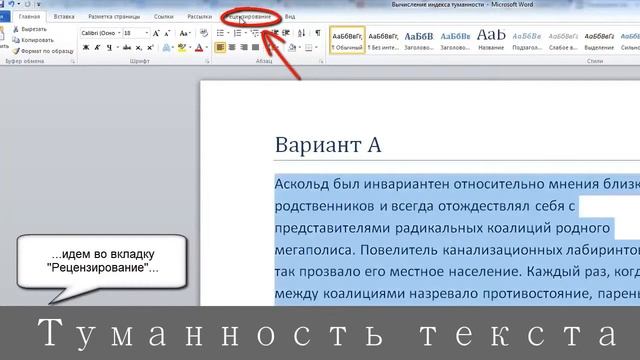This screenshot has width=640, height=360.
Task: Open the Шрифт dialog launcher
Action: click(207, 61)
